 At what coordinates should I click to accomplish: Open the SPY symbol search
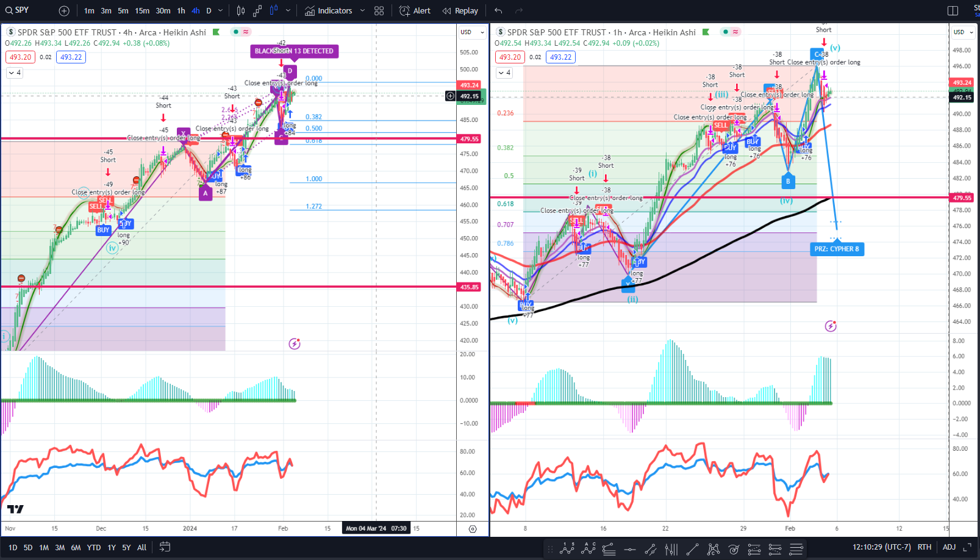[x=17, y=10]
